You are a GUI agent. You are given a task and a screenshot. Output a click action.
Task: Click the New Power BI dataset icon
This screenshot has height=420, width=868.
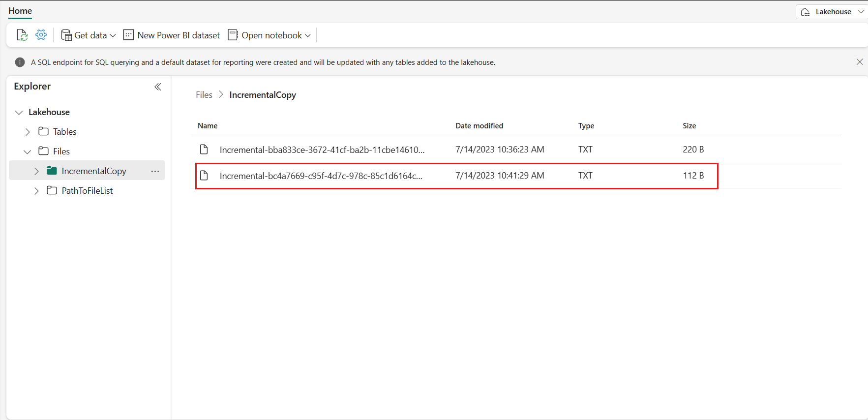128,35
